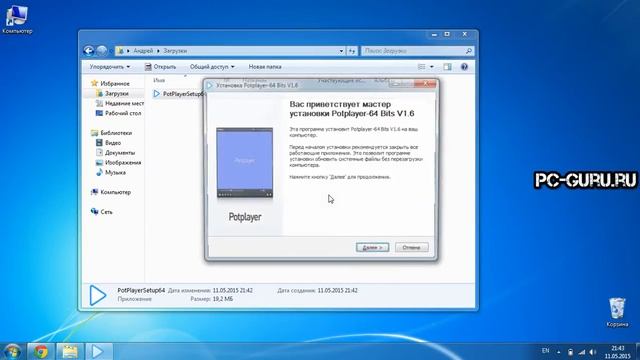Click the change view icon
The height and width of the screenshot is (360, 640).
(422, 67)
